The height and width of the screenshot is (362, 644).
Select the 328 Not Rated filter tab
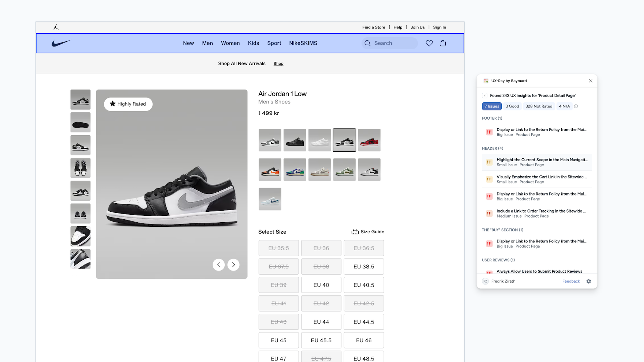[539, 106]
